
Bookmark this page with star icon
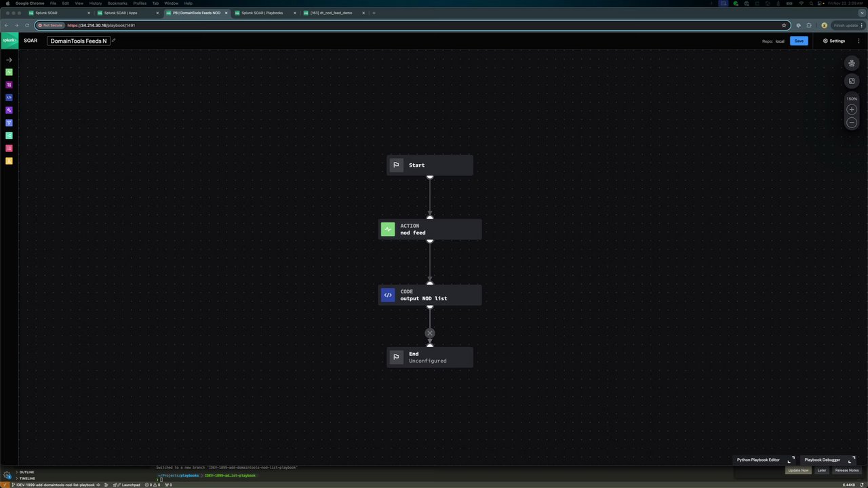[x=784, y=25]
